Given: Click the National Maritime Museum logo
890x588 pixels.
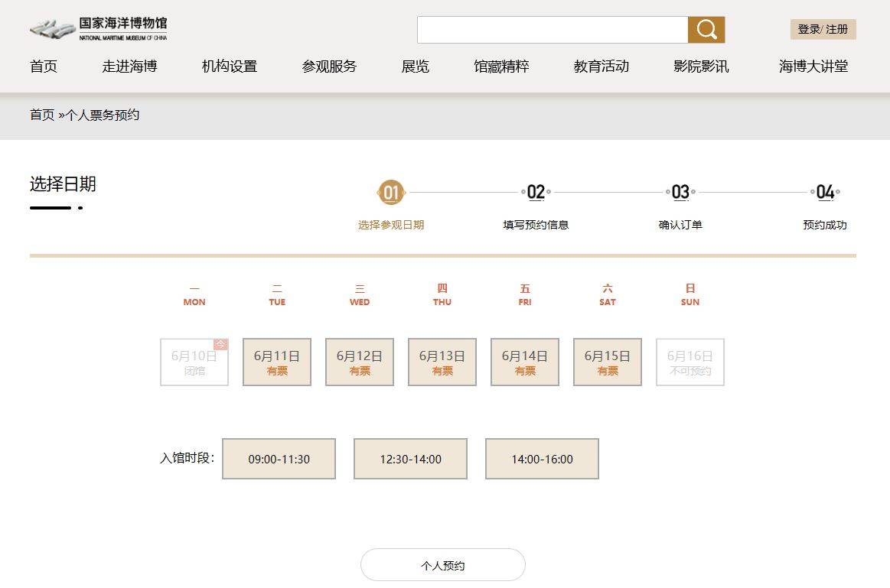Looking at the screenshot, I should tap(96, 28).
